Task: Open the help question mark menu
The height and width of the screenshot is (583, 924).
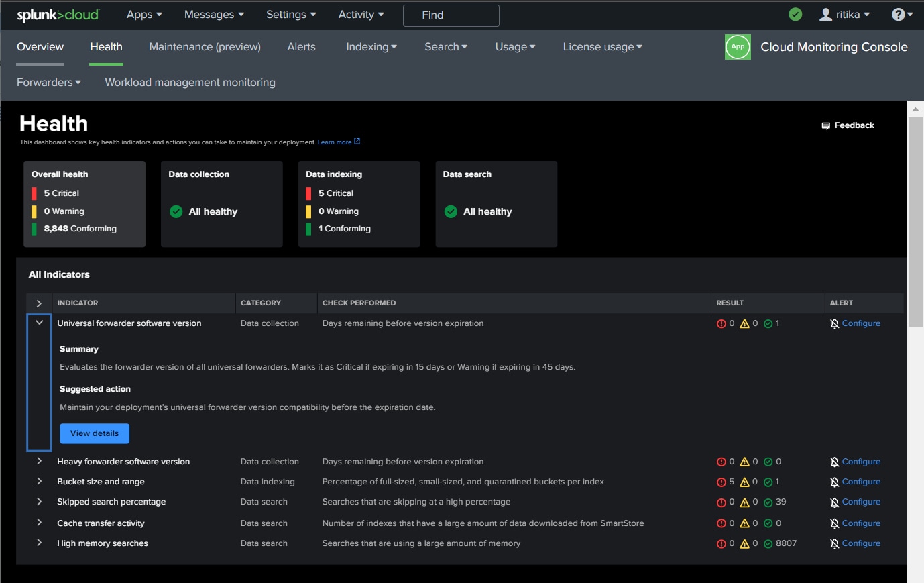Action: (x=902, y=15)
